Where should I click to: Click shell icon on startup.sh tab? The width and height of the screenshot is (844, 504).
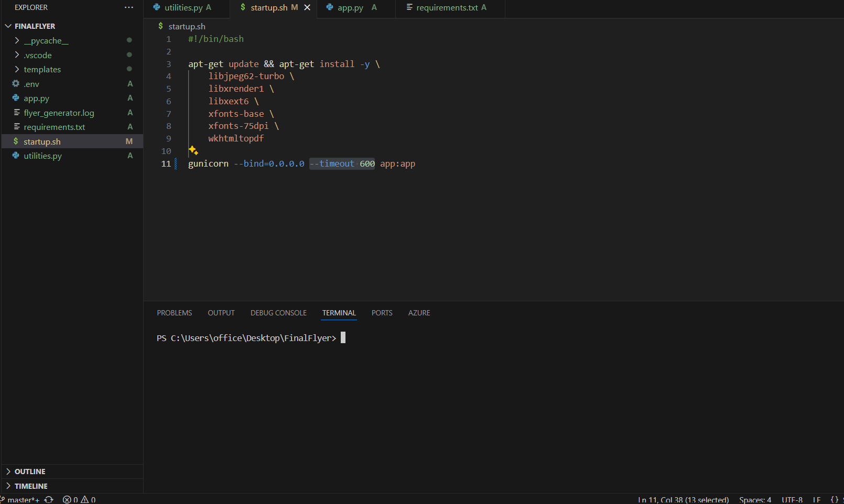point(243,7)
